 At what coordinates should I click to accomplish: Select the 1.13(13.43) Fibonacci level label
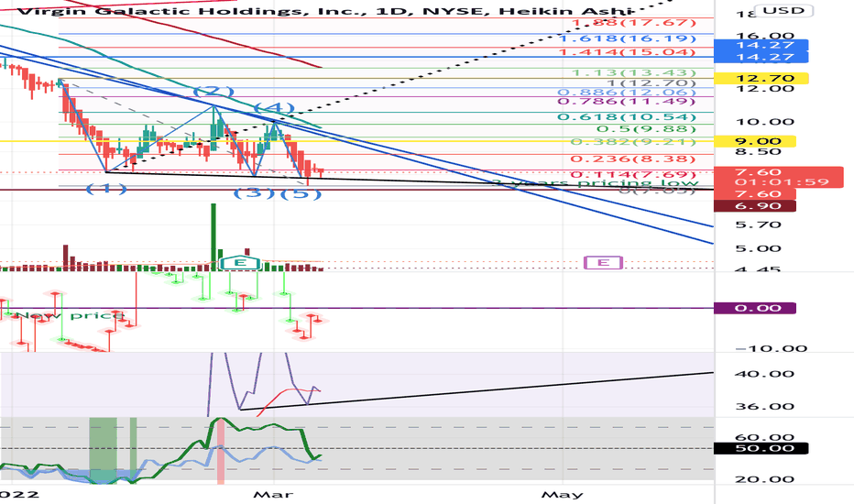point(634,72)
